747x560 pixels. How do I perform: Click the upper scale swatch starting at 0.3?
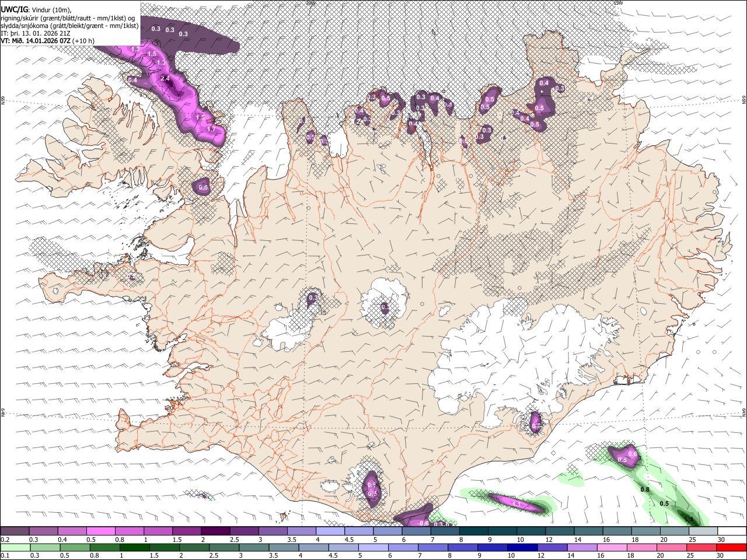(44, 531)
